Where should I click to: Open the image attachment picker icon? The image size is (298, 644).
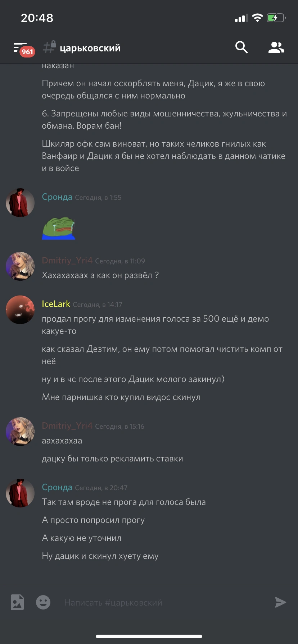[17, 602]
